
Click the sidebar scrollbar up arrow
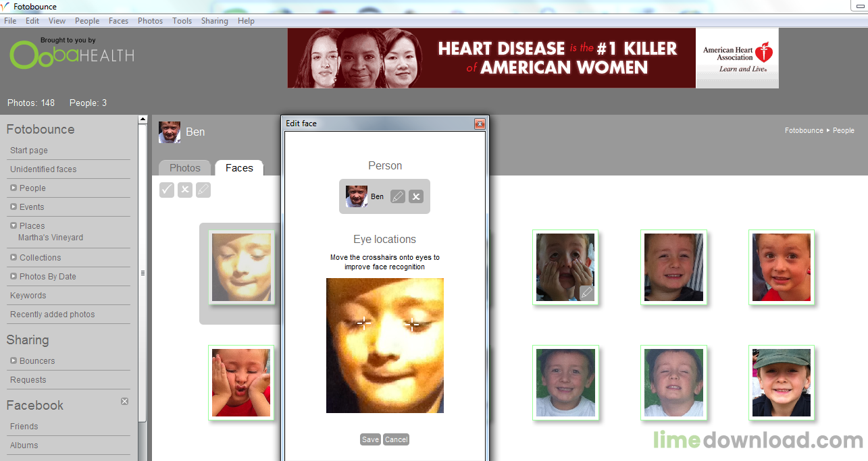point(143,119)
